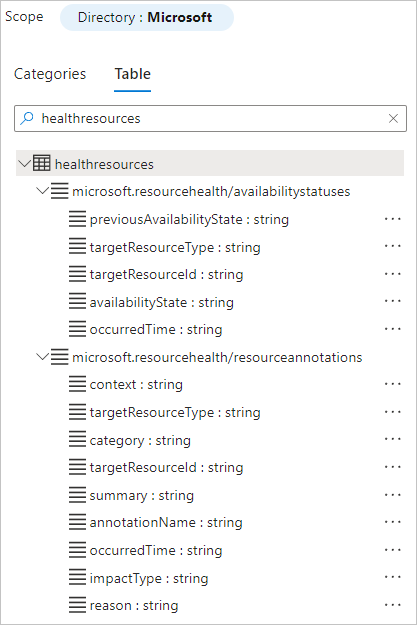This screenshot has height=625, width=417.
Task: Collapse the availabilitystatuses resource type
Action: [x=42, y=191]
